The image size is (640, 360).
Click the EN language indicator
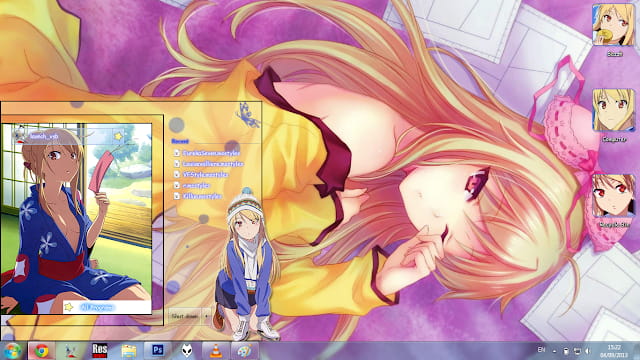click(541, 350)
